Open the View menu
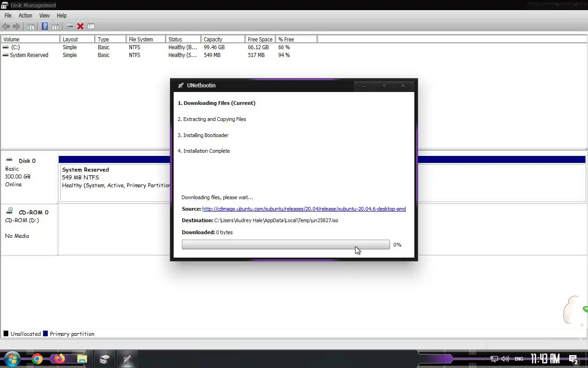 coord(45,16)
